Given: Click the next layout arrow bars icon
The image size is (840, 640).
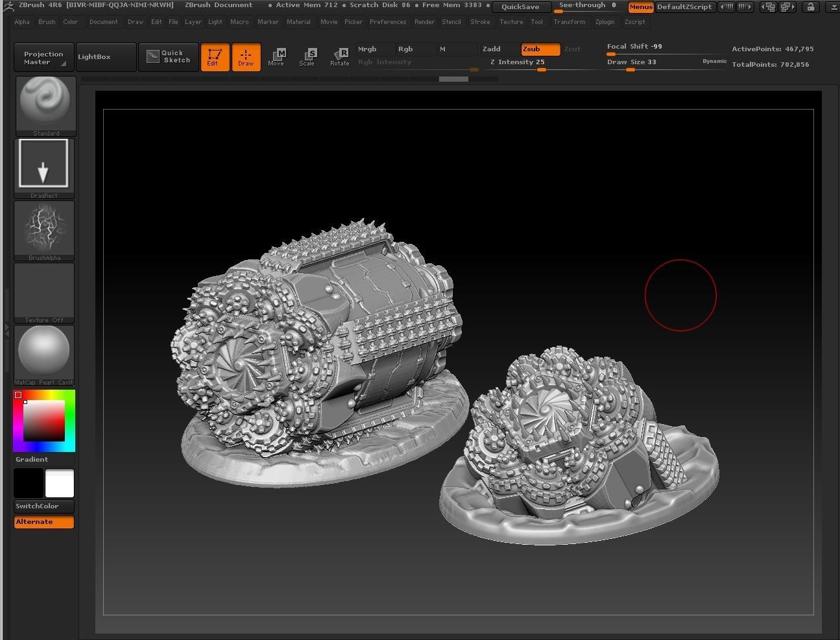Looking at the screenshot, I should click(x=745, y=6).
